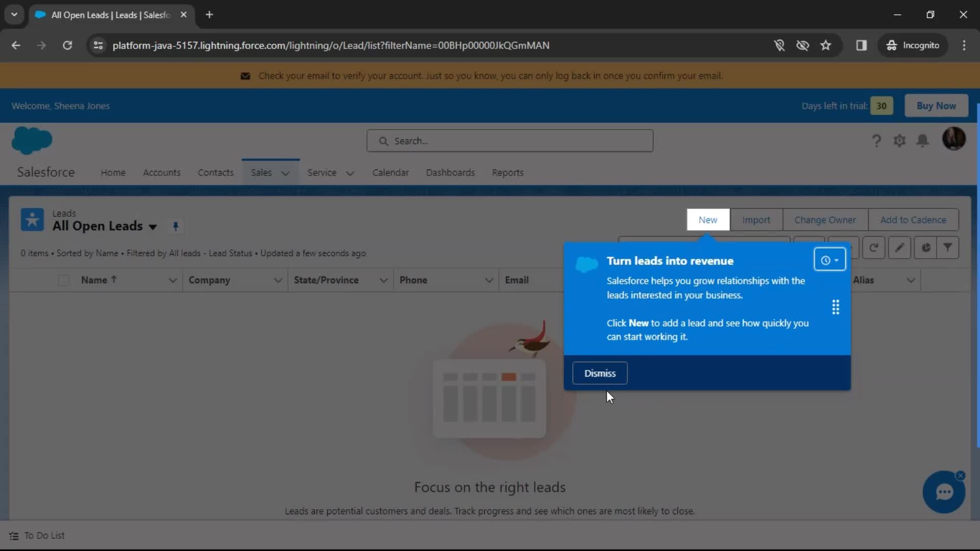Open the Contacts tab
The height and width of the screenshot is (551, 980).
pos(215,173)
